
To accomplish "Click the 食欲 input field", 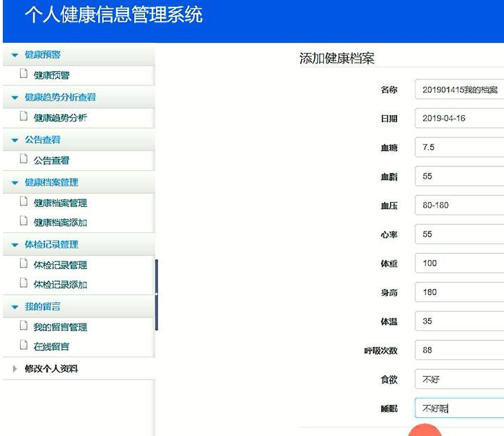I will (x=460, y=379).
